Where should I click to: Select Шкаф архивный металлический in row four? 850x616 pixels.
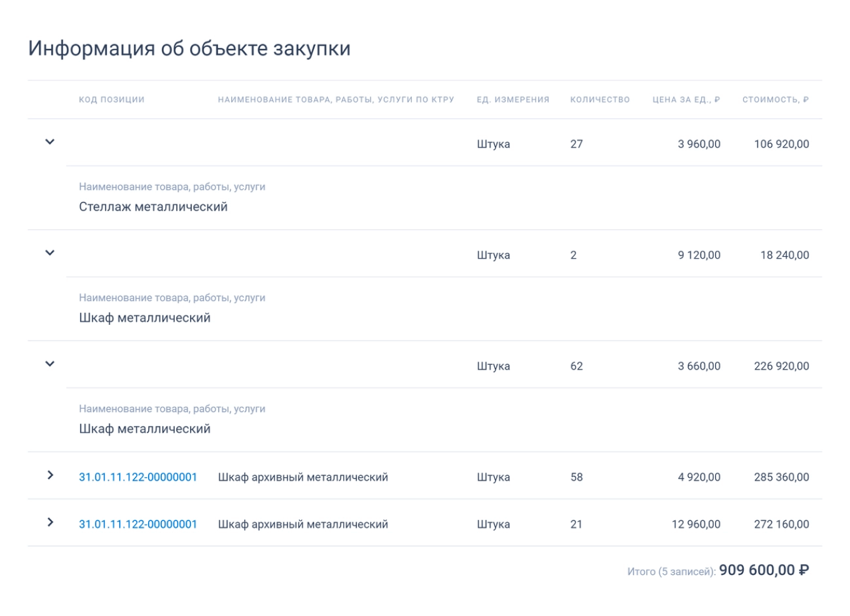coord(302,476)
